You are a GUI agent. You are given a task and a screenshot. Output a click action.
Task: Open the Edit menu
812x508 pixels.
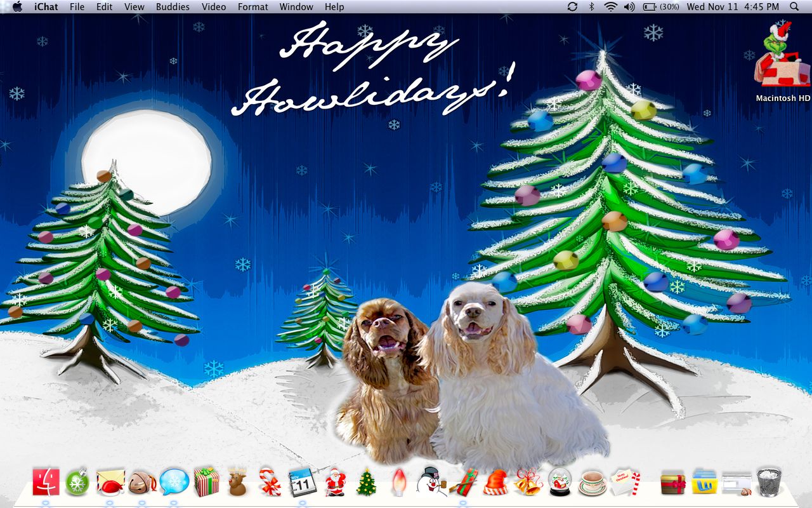[x=104, y=7]
